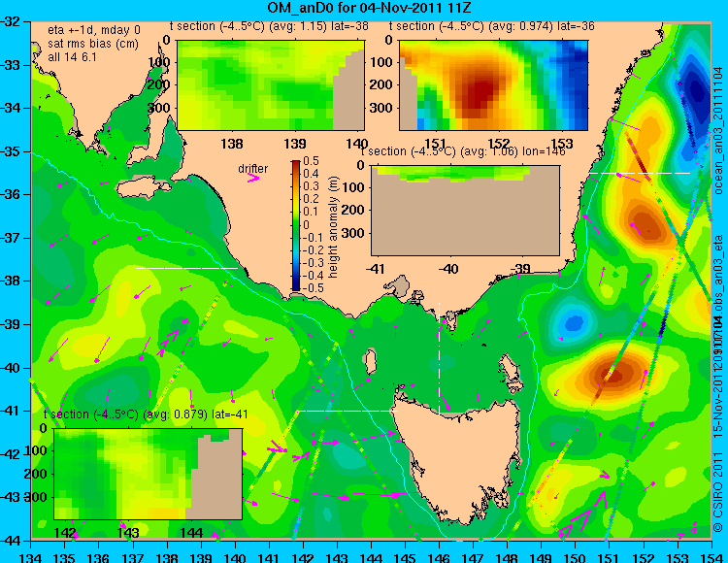Click the 134 longitude label on bottom axis
The image size is (728, 563).
[x=31, y=557]
